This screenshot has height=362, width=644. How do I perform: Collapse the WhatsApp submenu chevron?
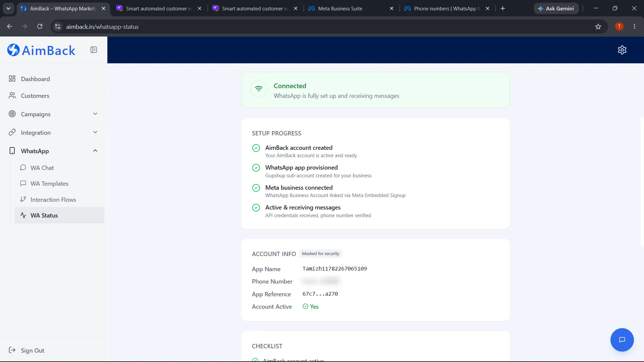95,151
